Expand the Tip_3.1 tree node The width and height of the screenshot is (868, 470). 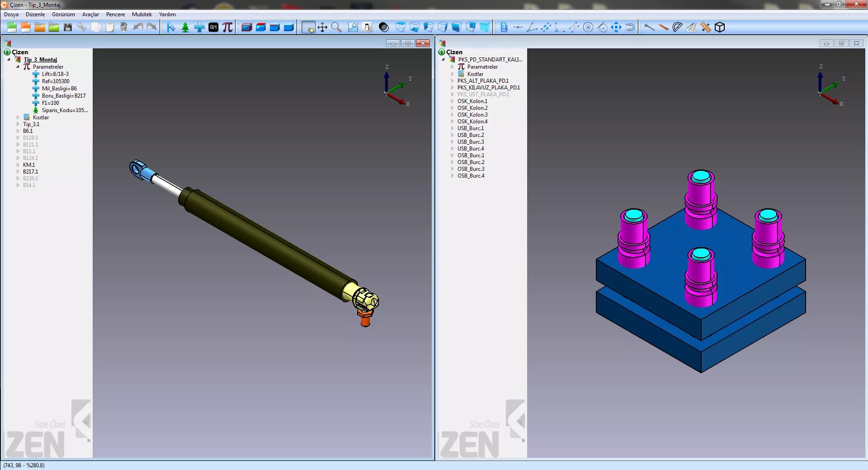point(18,124)
